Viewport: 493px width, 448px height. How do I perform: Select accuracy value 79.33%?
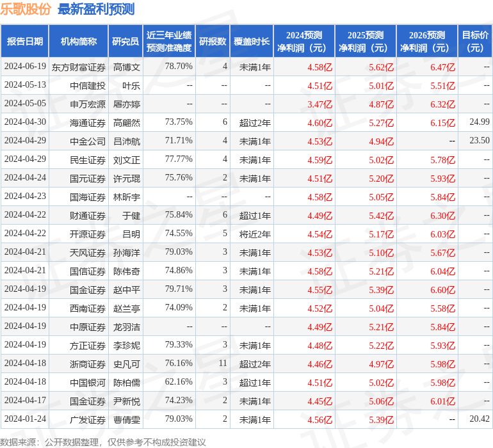pyautogui.click(x=179, y=344)
